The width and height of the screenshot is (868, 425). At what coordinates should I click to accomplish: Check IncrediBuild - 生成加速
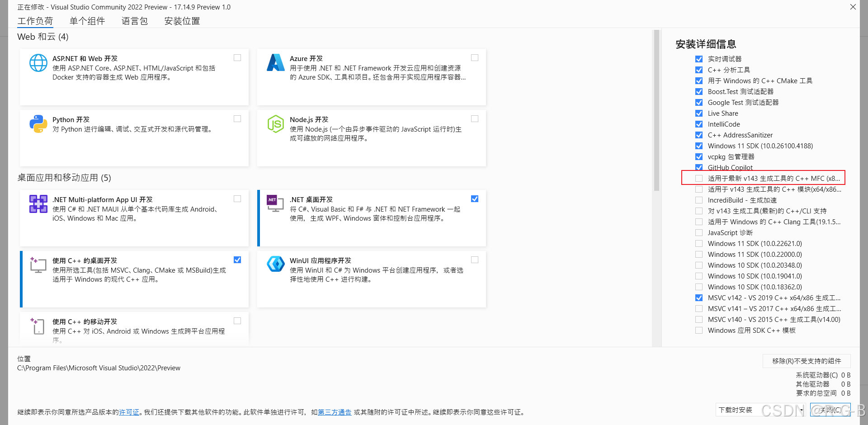(699, 200)
